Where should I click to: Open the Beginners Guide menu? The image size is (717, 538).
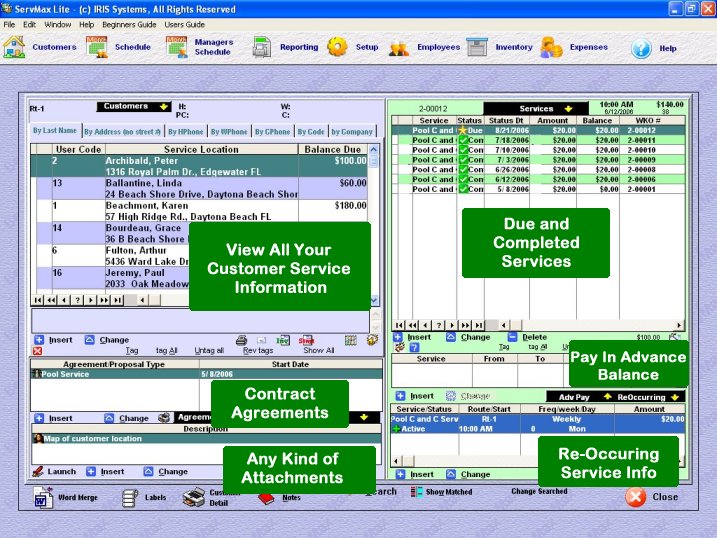(x=129, y=25)
